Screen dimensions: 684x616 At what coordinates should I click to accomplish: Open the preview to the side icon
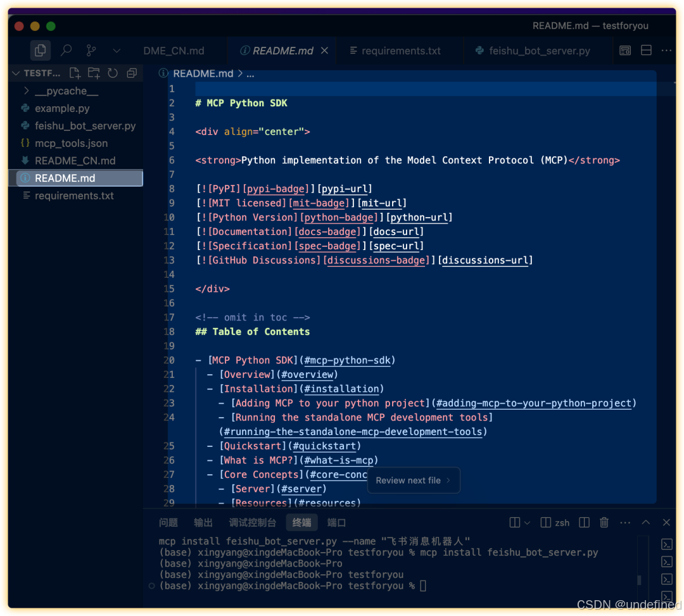625,51
